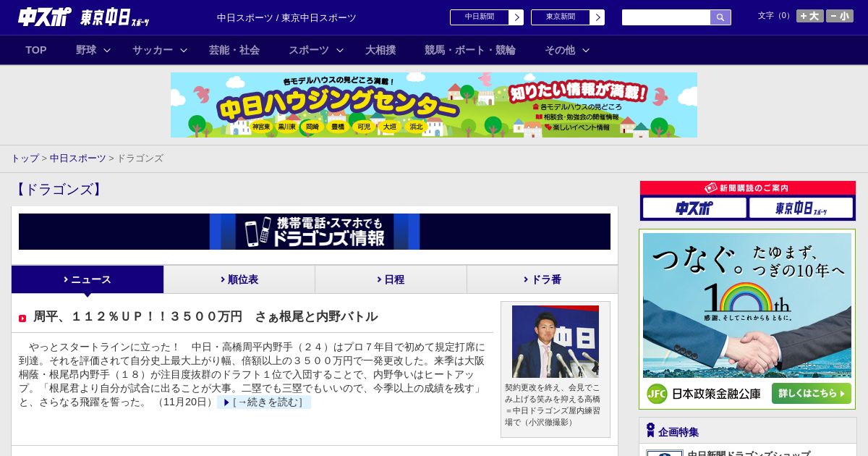Image resolution: width=868 pixels, height=456 pixels.
Task: Open the スポーツ navigation menu
Action: coord(309,50)
